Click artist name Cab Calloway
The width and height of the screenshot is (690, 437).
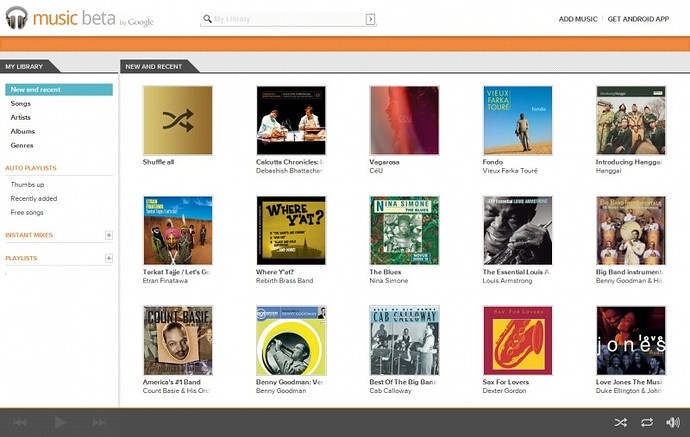pos(390,391)
